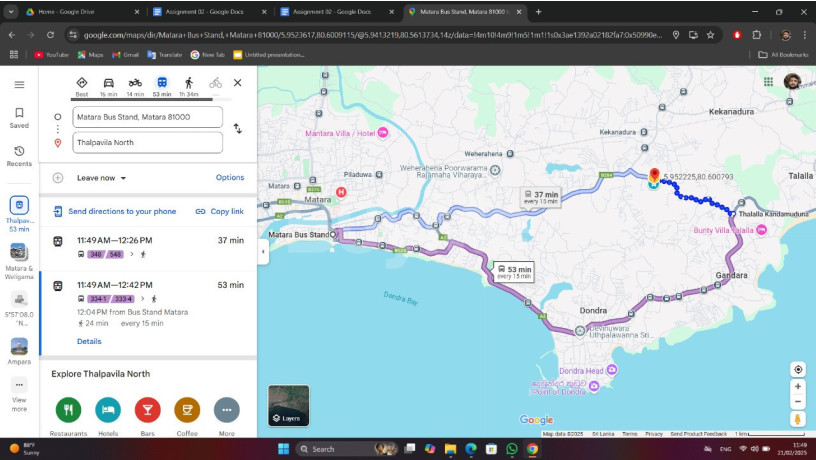Open Leave now time dropdown
816x460 pixels.
(101, 178)
